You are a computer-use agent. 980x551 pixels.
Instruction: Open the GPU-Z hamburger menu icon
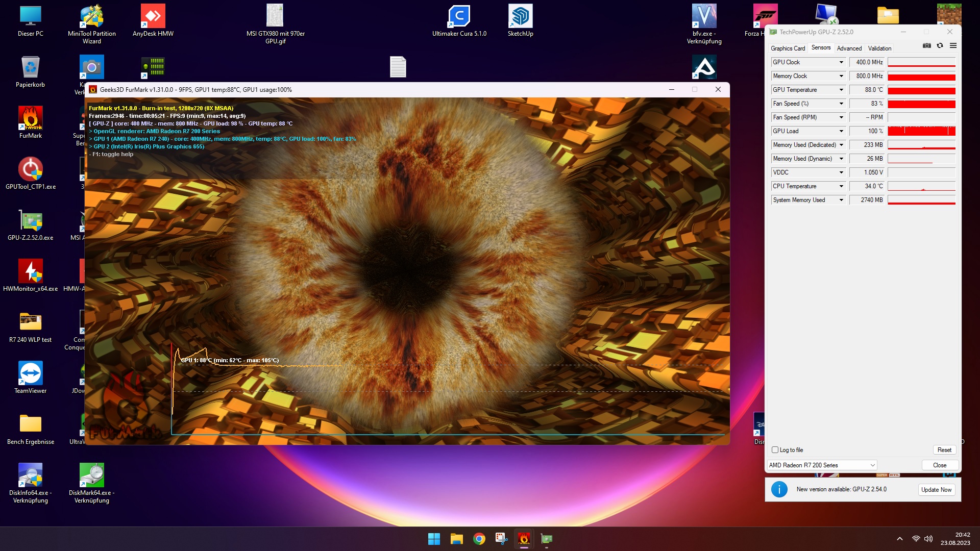click(953, 46)
